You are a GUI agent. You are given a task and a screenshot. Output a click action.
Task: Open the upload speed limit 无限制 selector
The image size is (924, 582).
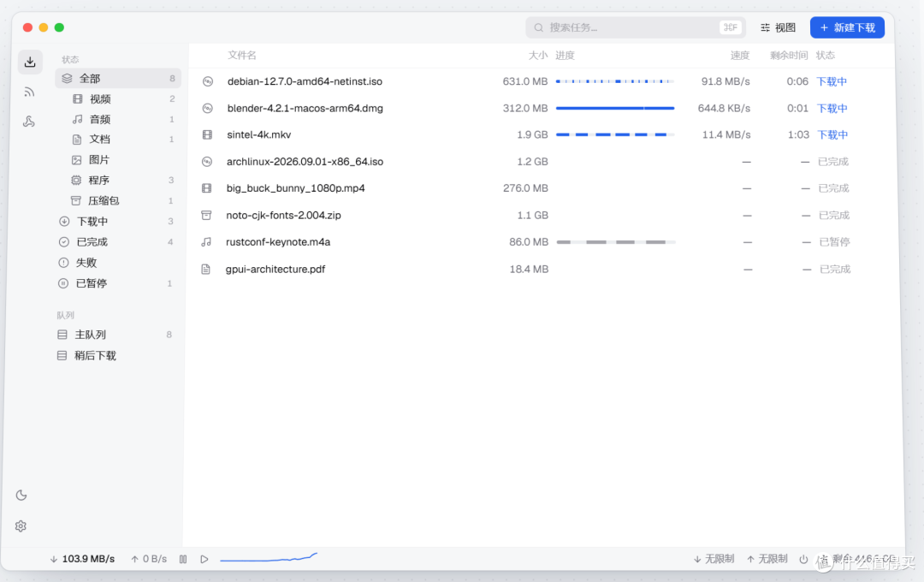(767, 559)
